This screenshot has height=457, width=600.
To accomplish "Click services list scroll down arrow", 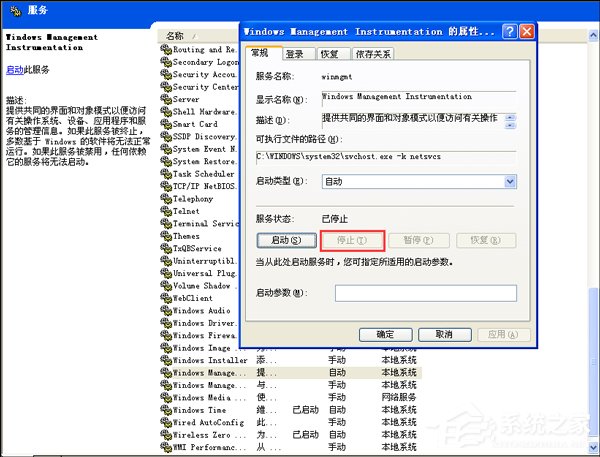I will tap(593, 447).
